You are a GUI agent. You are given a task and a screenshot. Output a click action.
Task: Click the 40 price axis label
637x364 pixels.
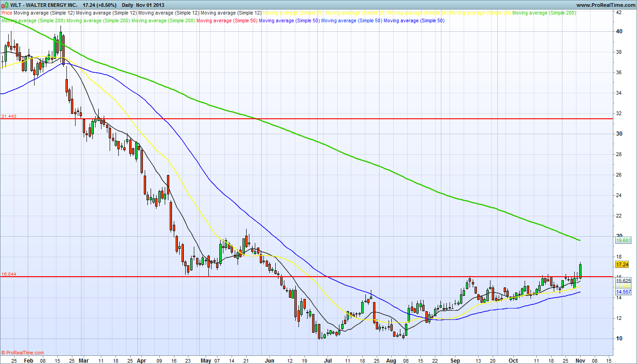coord(619,31)
